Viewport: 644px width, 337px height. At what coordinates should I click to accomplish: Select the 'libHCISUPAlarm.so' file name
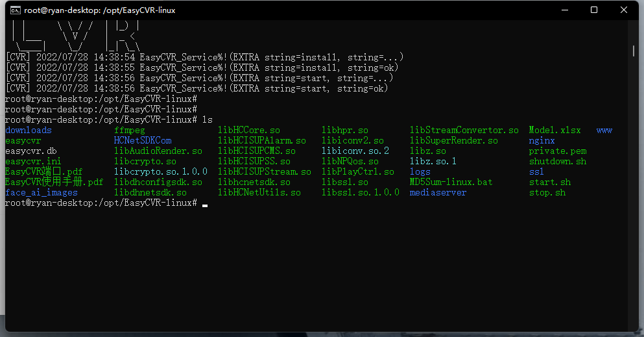(262, 140)
